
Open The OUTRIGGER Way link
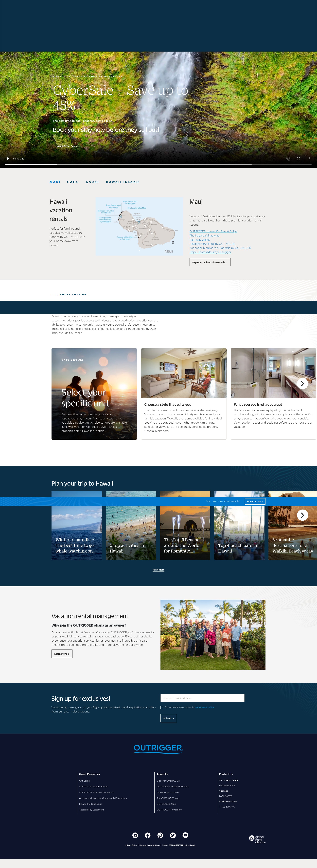point(168,798)
